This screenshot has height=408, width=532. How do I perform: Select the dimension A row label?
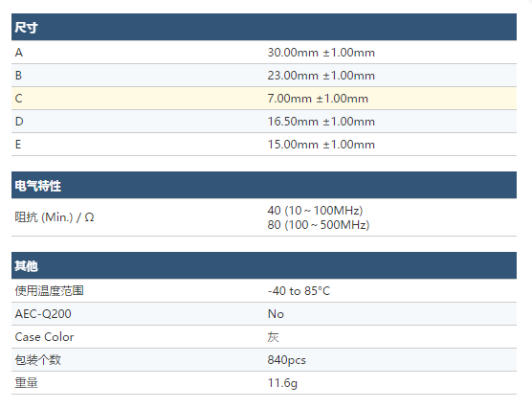pos(19,53)
